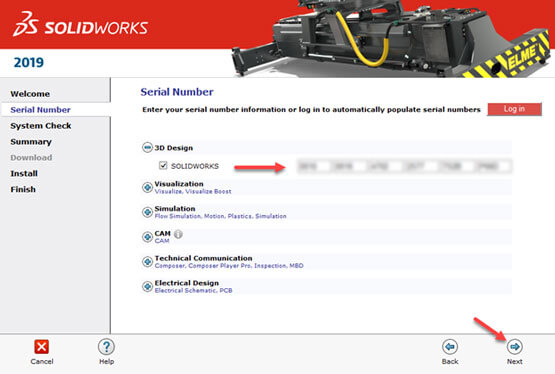Expand the Visualization section

point(147,187)
